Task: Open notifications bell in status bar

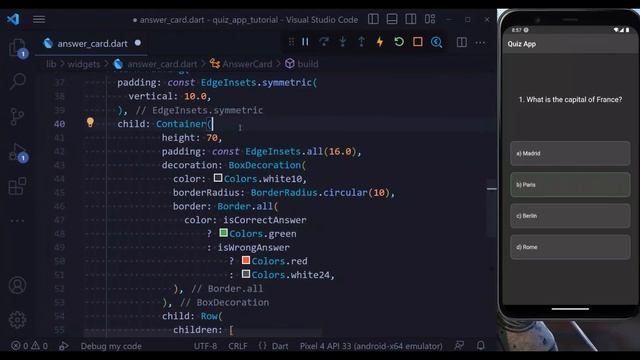Action: pos(480,346)
